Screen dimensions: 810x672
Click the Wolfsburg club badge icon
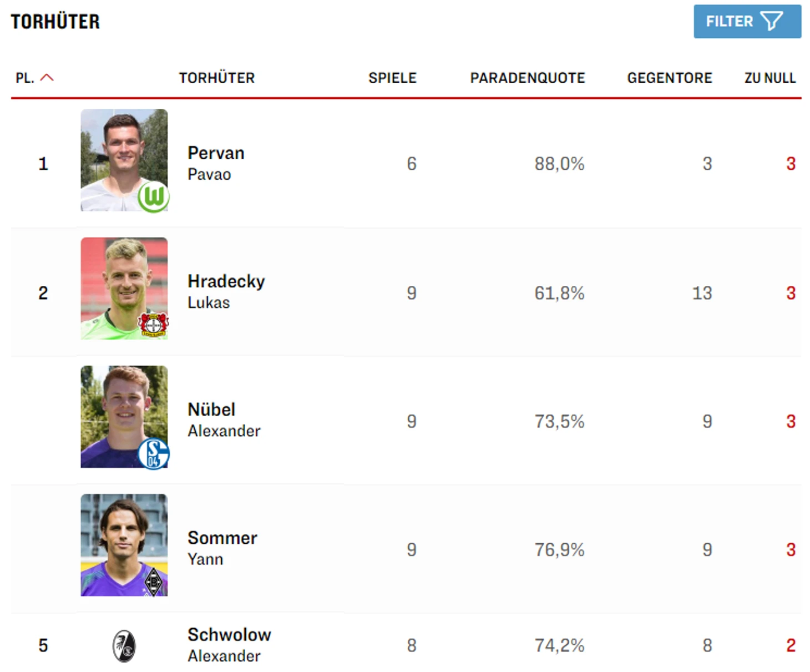click(x=154, y=196)
